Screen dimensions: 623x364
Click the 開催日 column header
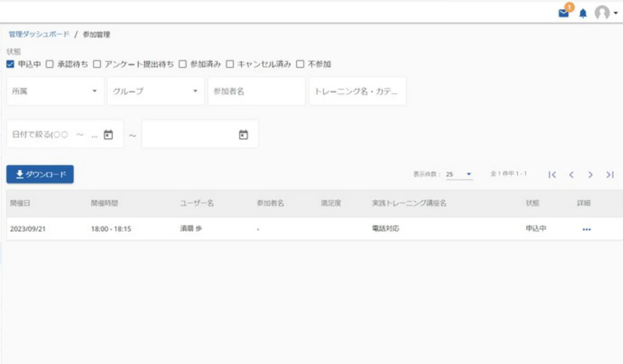pyautogui.click(x=20, y=203)
